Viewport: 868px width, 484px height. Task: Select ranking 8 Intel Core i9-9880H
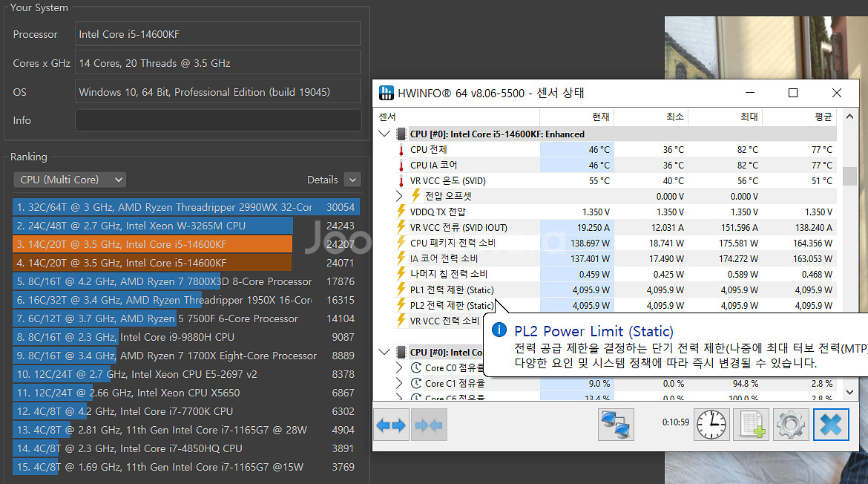[186, 337]
